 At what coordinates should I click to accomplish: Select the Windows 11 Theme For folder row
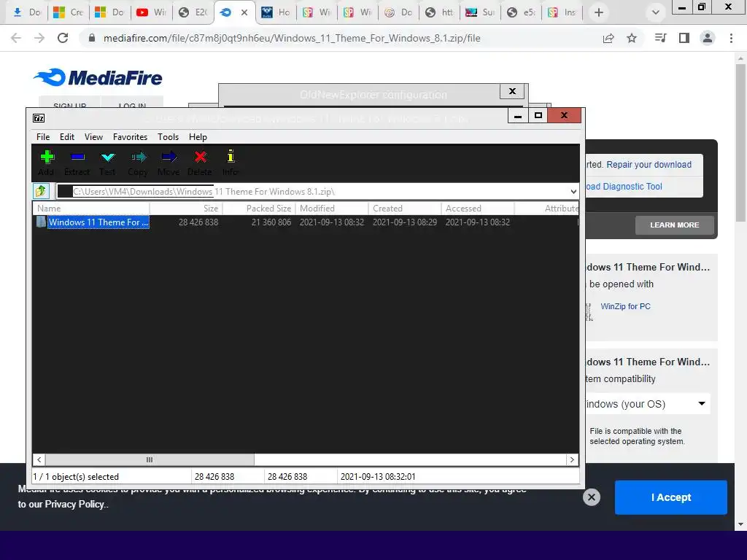(305, 222)
